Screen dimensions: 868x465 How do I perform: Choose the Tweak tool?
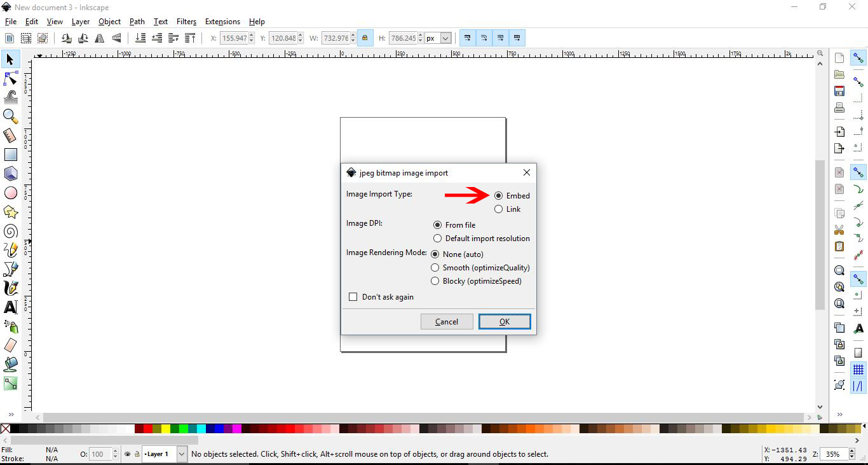10,97
